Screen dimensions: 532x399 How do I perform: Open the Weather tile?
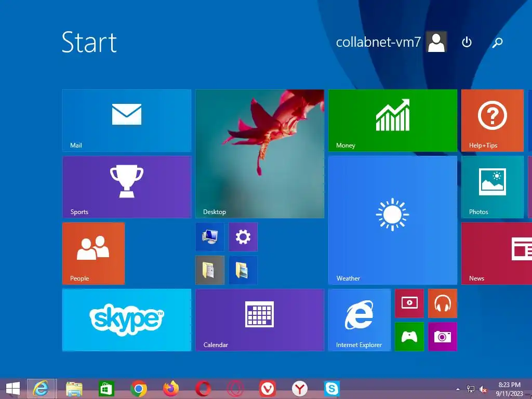(x=393, y=220)
